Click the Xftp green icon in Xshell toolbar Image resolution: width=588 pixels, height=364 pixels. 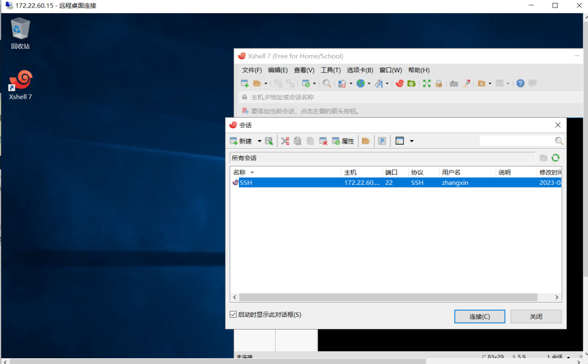(x=411, y=83)
